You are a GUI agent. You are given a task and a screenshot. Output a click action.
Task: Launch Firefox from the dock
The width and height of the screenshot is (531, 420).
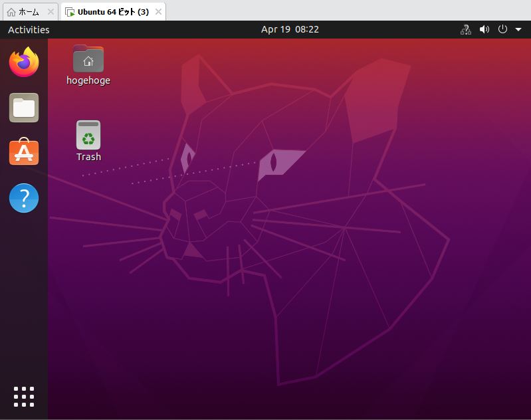(x=24, y=62)
